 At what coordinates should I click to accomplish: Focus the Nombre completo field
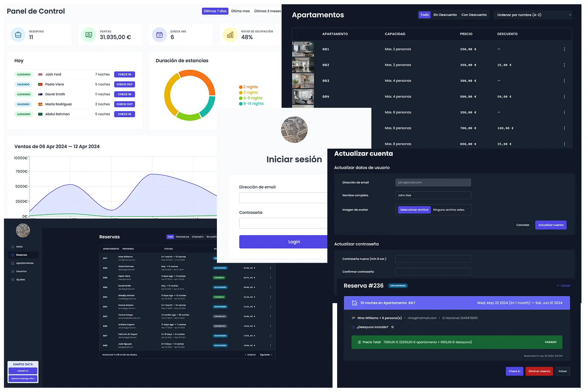pos(433,195)
